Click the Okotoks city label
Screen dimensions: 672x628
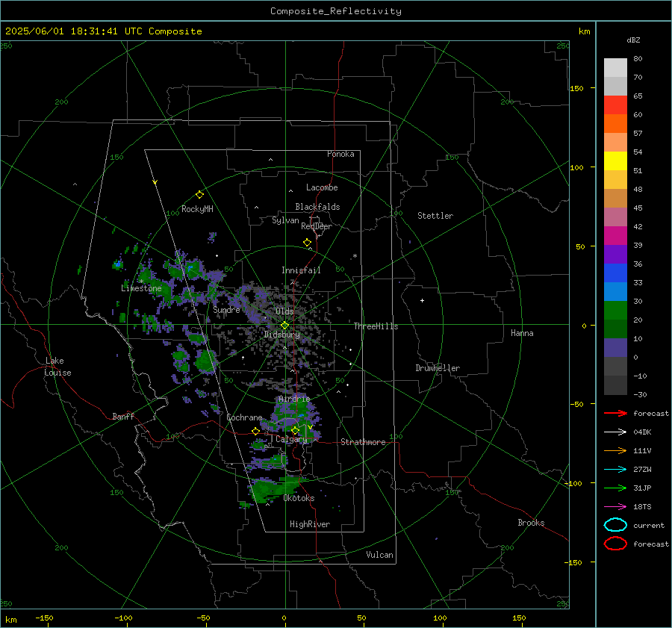(299, 499)
